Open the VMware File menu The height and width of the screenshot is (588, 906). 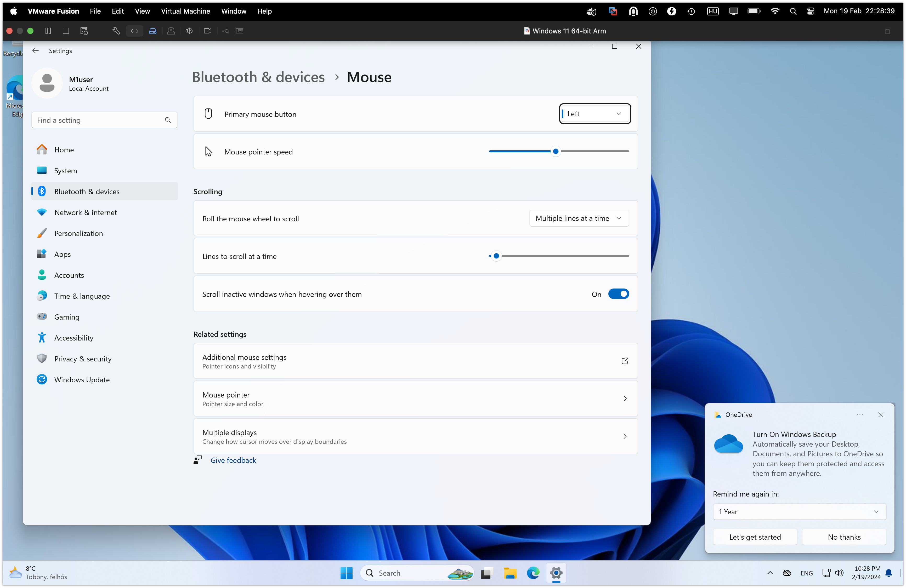pyautogui.click(x=95, y=11)
